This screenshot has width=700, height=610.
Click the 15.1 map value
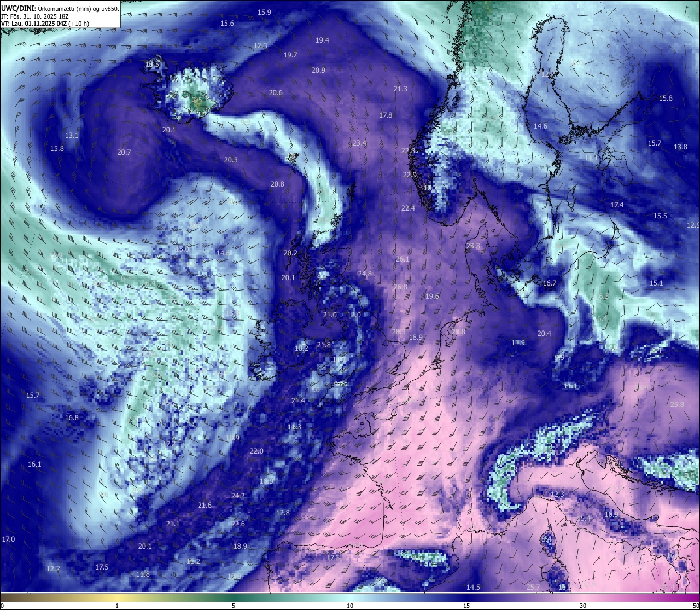656,283
